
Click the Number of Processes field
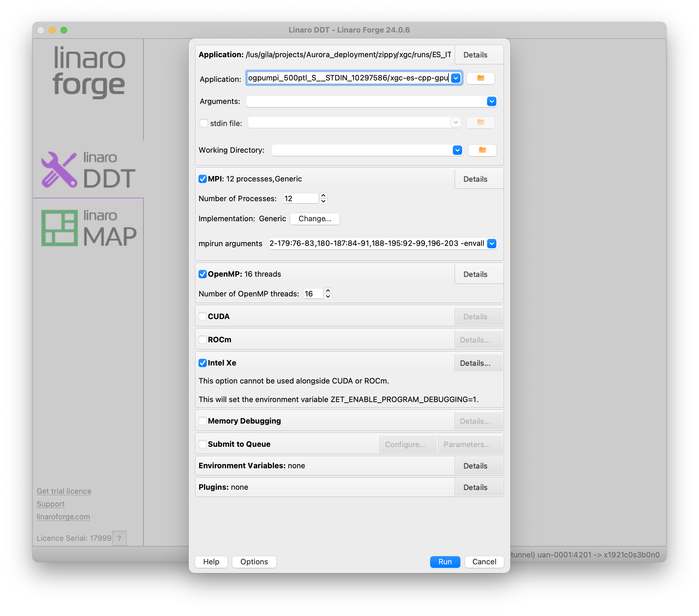[301, 198]
